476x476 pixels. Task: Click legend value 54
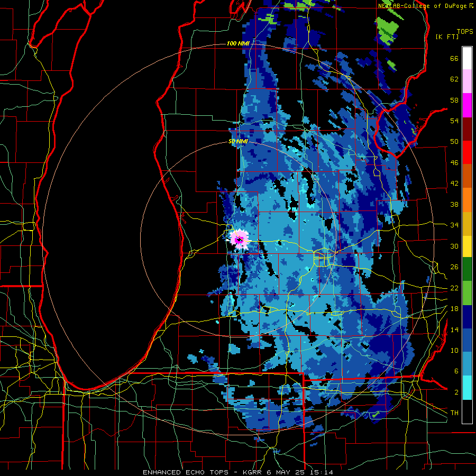pyautogui.click(x=454, y=121)
